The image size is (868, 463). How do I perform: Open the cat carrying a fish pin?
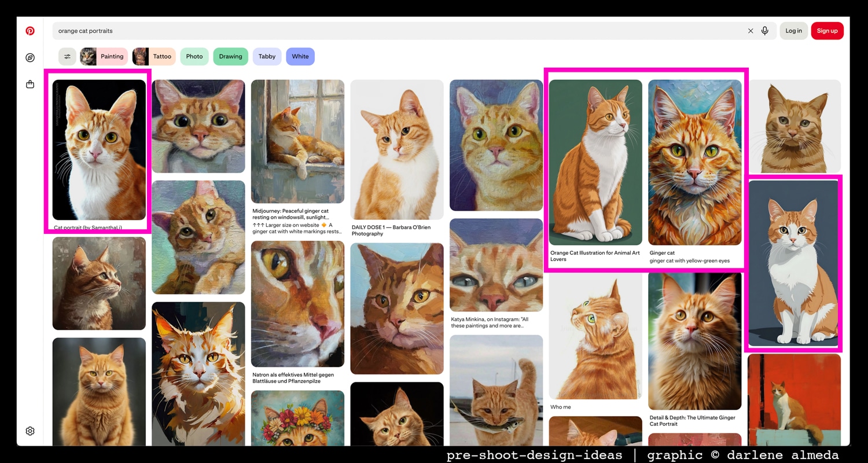click(x=496, y=390)
